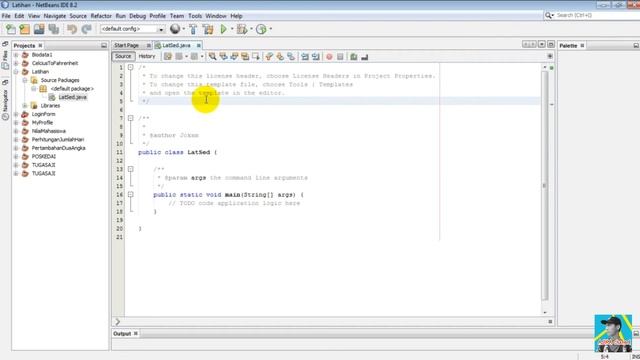Screen dimensions: 640x360
Task: Click the Search field in top right
Action: pos(592,15)
